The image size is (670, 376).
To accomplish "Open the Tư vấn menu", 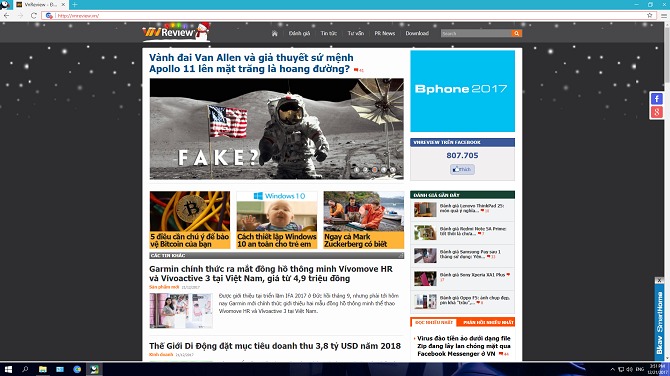I will (356, 33).
